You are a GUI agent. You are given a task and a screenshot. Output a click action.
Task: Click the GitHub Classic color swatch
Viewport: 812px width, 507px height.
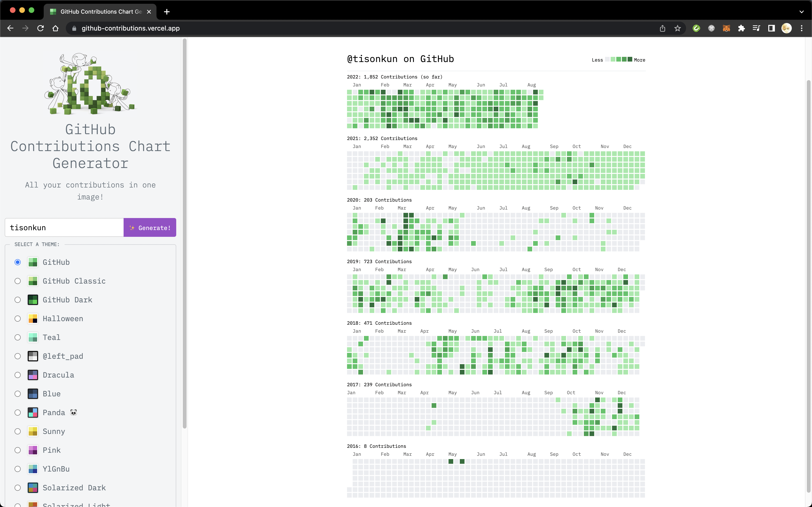point(33,281)
